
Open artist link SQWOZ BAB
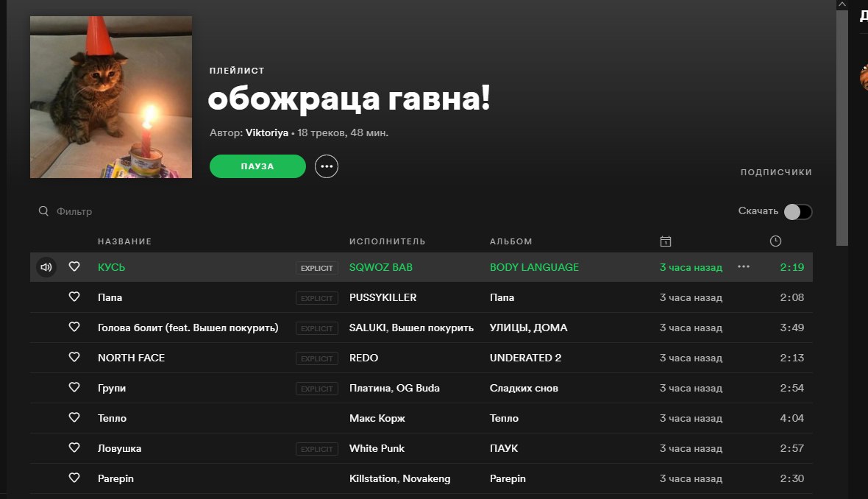[381, 267]
